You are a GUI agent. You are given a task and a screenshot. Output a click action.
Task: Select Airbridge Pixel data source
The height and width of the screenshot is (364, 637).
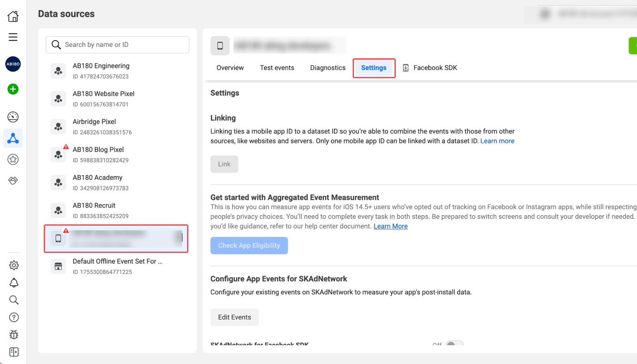[x=117, y=126]
